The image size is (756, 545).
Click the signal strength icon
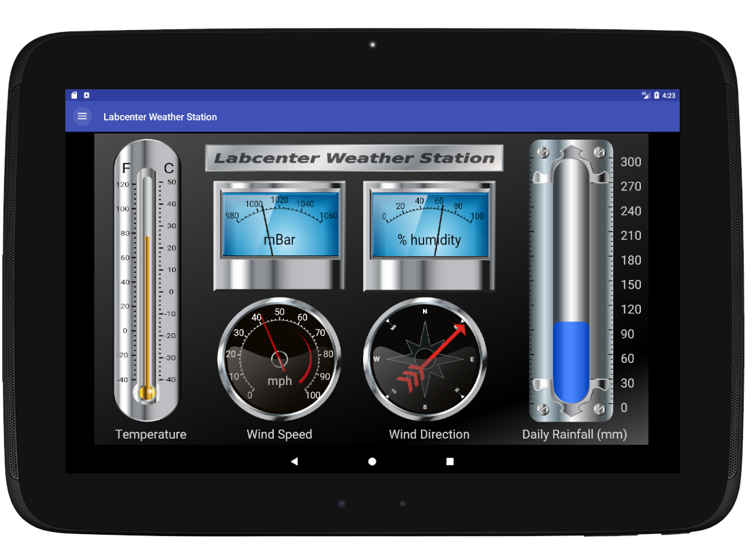pyautogui.click(x=646, y=95)
